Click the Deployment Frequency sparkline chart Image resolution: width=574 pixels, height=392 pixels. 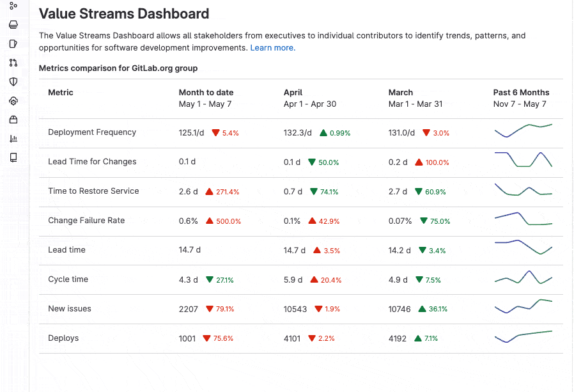click(523, 132)
